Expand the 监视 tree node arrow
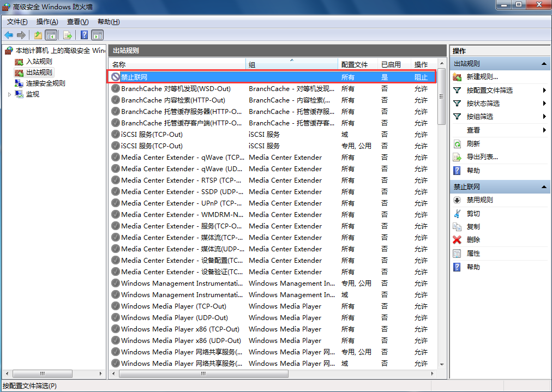 point(9,94)
